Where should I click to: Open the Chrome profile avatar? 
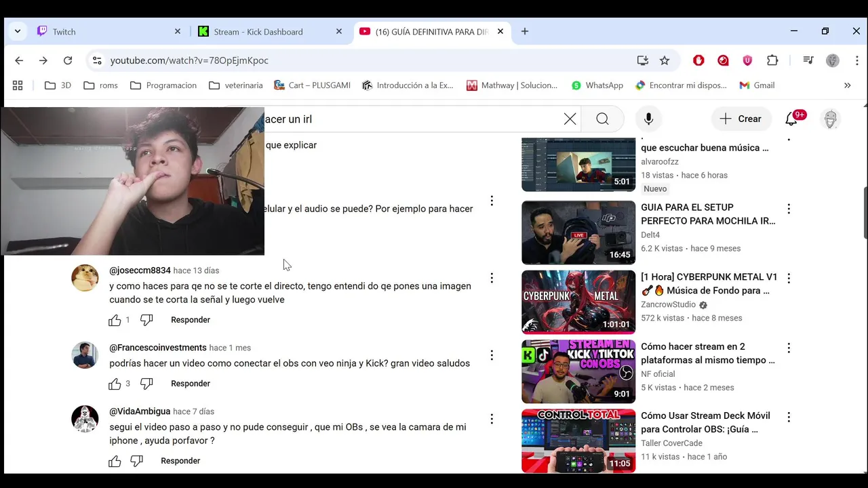point(833,60)
